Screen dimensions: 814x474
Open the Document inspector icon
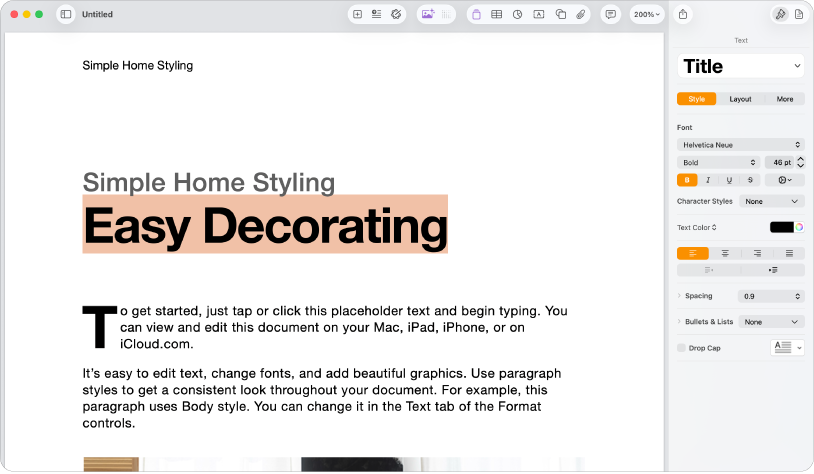799,15
